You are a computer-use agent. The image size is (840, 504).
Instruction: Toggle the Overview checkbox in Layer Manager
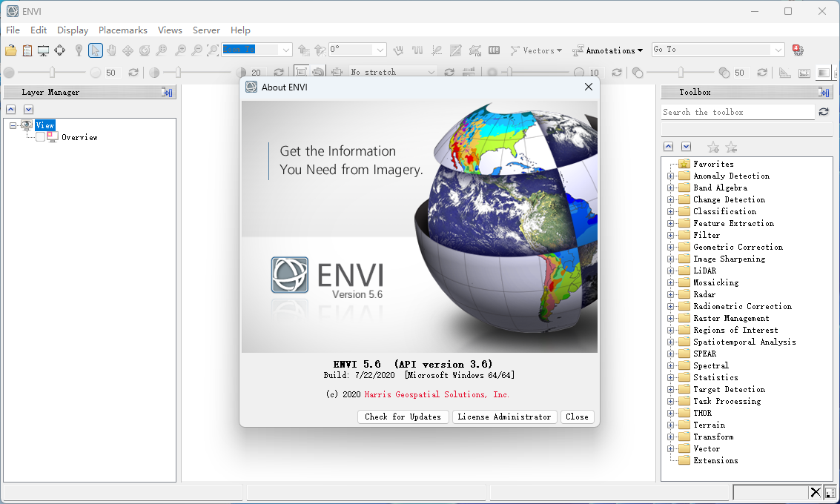pyautogui.click(x=40, y=137)
